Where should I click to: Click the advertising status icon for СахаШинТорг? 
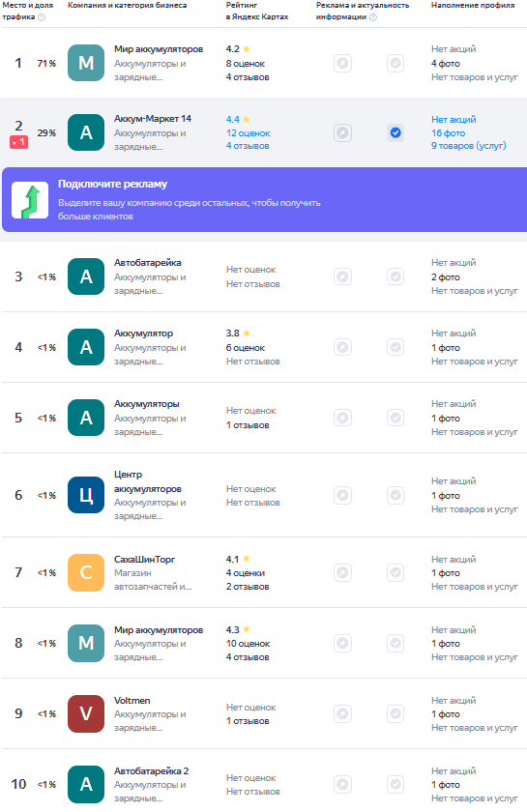(342, 572)
